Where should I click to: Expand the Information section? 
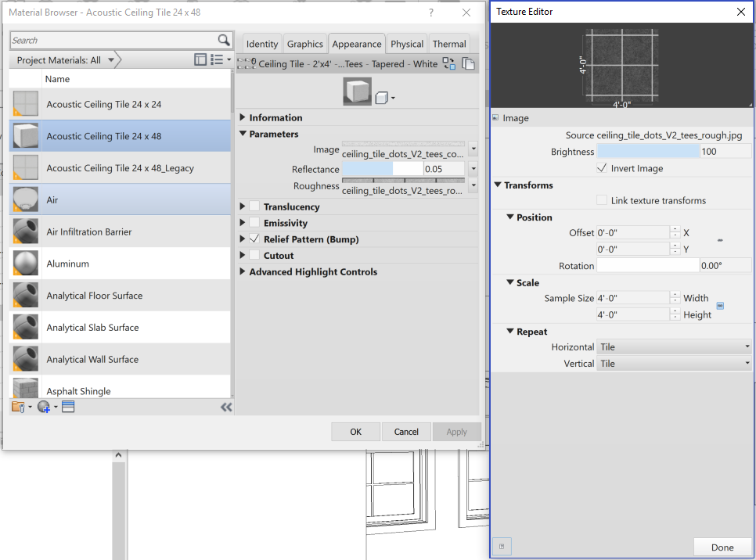click(243, 117)
